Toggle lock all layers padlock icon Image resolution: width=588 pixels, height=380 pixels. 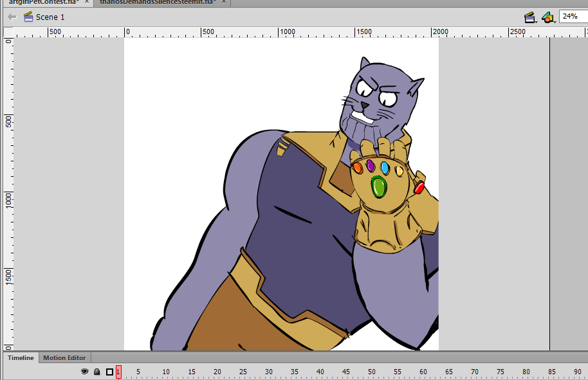96,372
